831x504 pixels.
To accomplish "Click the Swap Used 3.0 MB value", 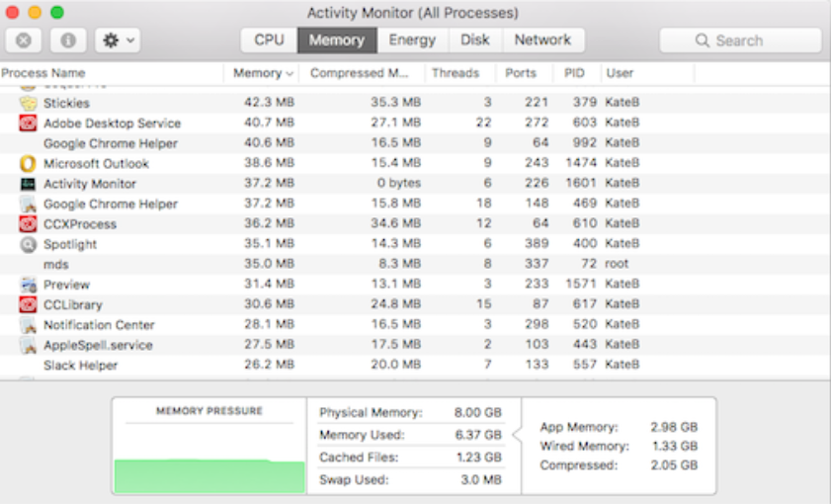I will 481,480.
